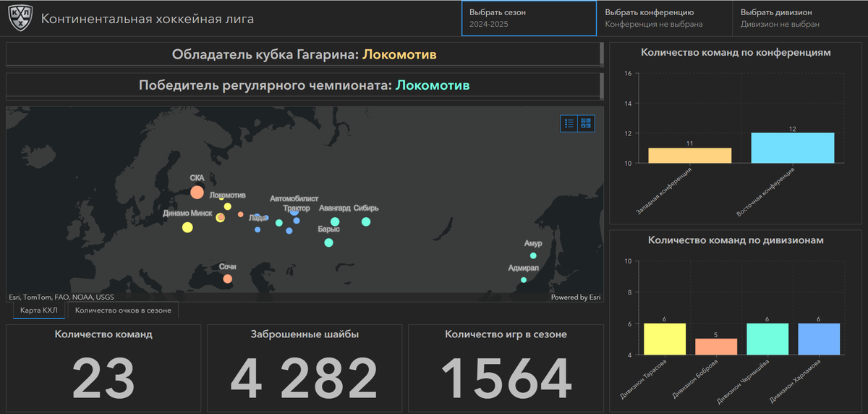
Task: Open the map legend list icon
Action: point(569,124)
